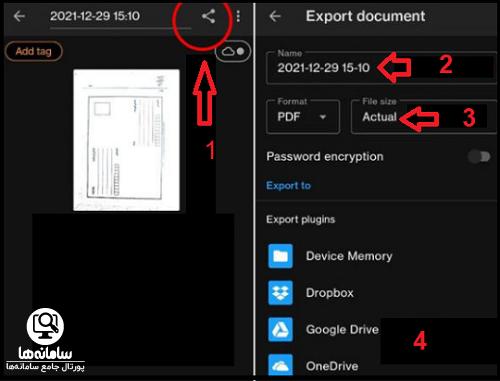The image size is (500, 381).
Task: Edit the Name field 2021-12-29 15-10
Action: click(x=381, y=68)
